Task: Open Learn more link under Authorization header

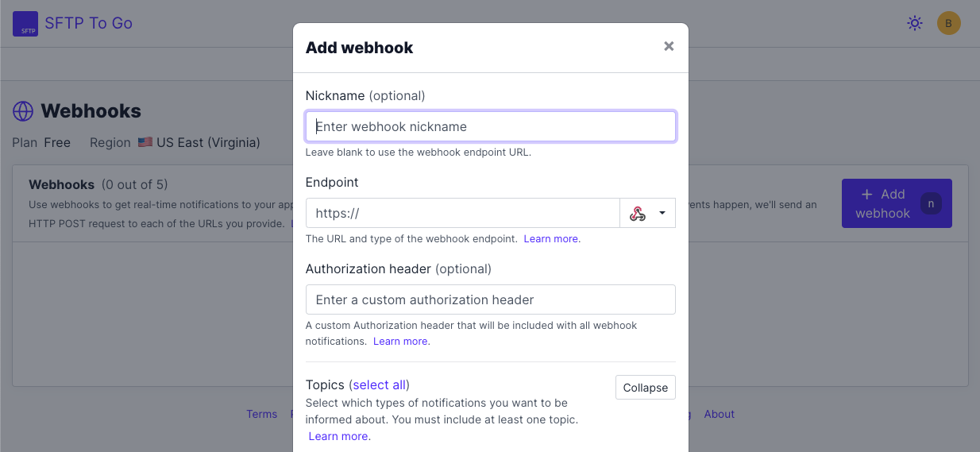Action: click(400, 341)
